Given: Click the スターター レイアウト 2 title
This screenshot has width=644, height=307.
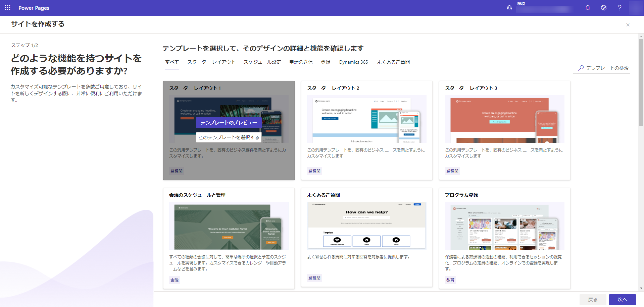Looking at the screenshot, I should tap(333, 88).
